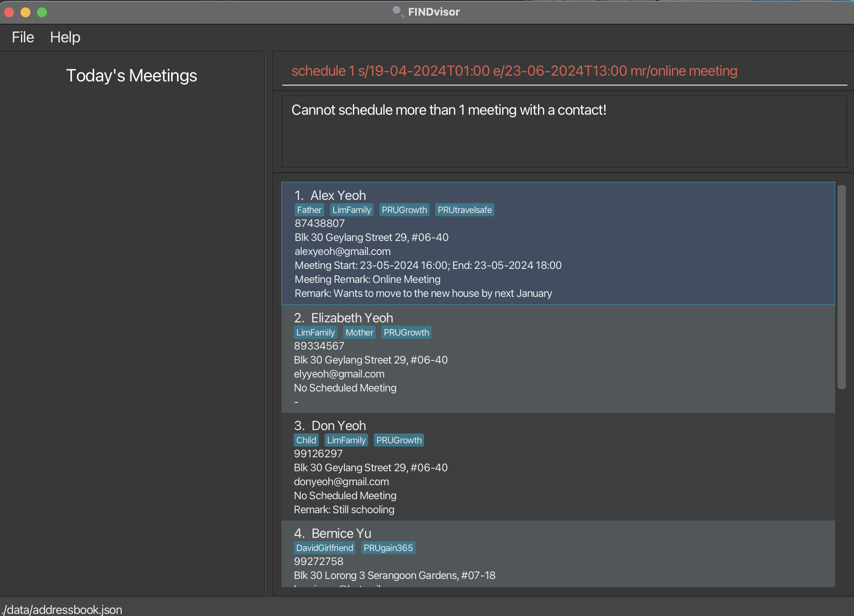Click Alex Yeoh's PRUGrowth tag

[x=404, y=210]
